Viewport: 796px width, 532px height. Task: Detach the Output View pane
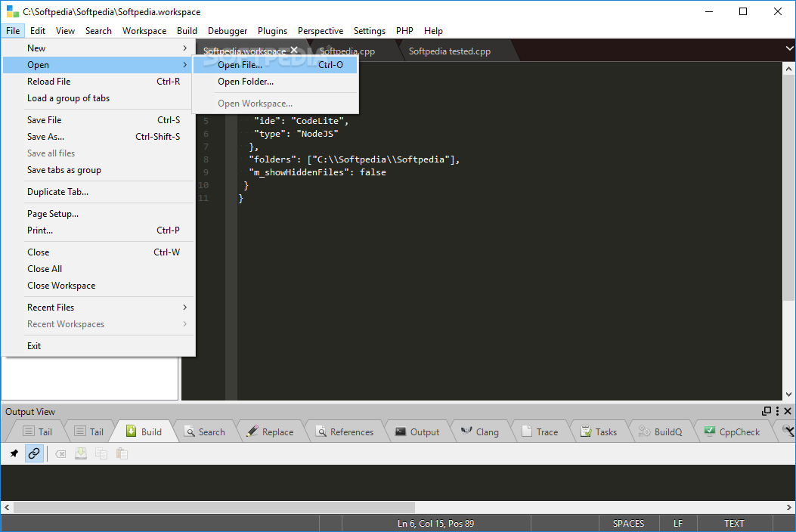pos(767,410)
